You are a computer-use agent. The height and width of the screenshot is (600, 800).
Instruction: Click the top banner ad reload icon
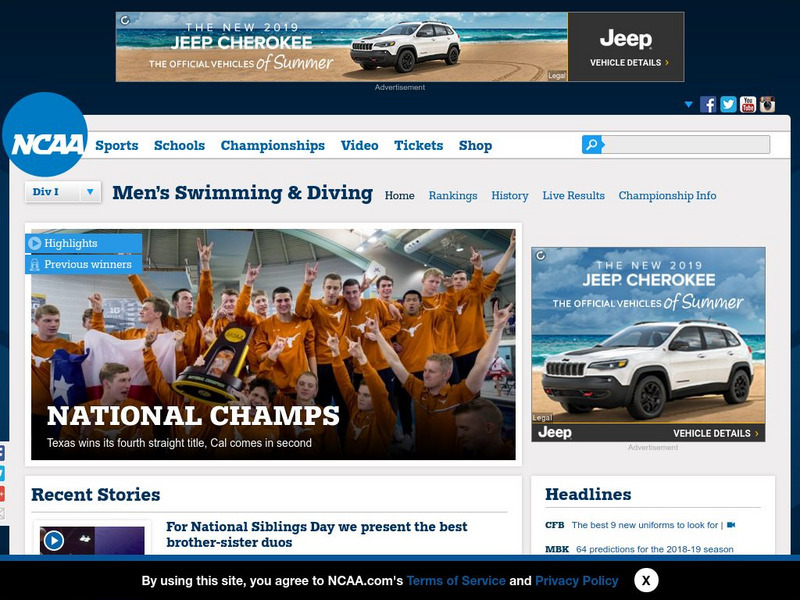(x=125, y=20)
